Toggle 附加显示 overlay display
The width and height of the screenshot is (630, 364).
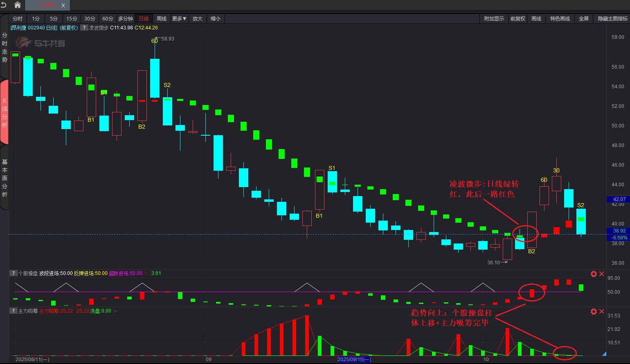coord(494,19)
